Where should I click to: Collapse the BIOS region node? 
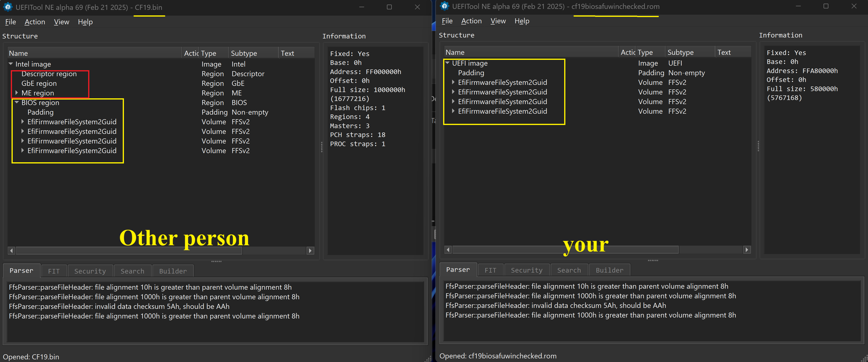coord(17,102)
